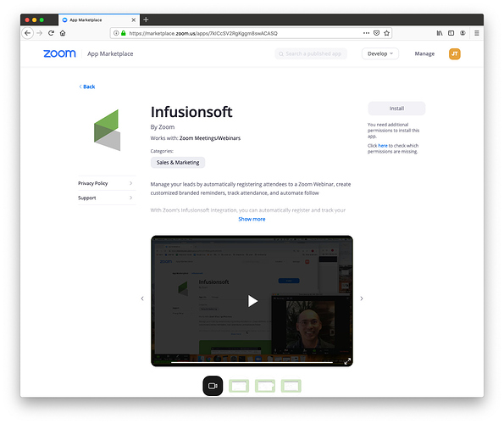Expand the video to fullscreen

[347, 361]
